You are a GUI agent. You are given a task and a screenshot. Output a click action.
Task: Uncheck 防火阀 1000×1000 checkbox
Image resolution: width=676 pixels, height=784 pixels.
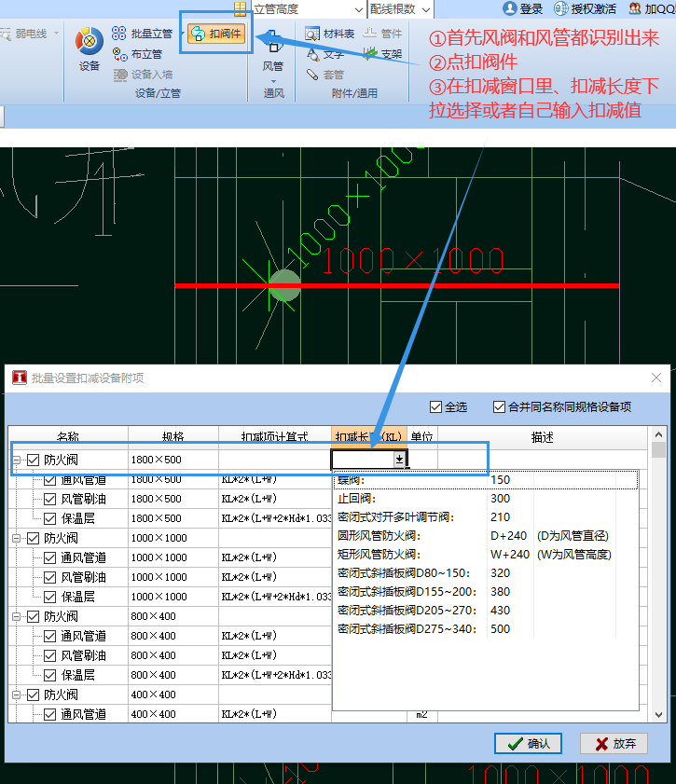coord(34,538)
